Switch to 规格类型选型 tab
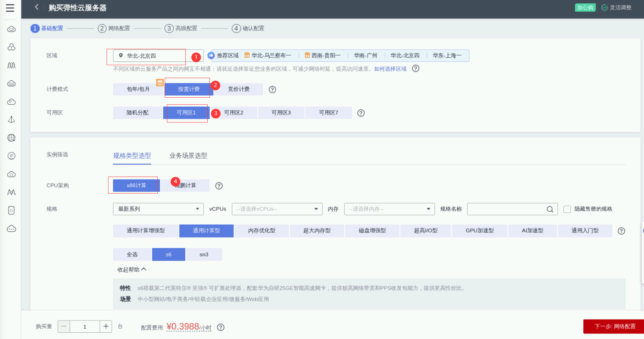The width and height of the screenshot is (644, 339). [132, 156]
